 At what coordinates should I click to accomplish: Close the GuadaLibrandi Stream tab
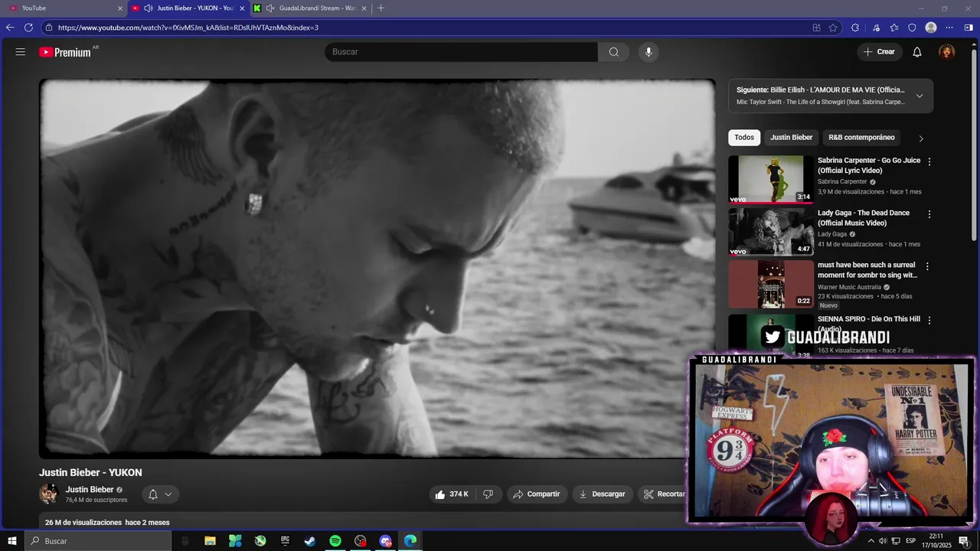(x=364, y=8)
